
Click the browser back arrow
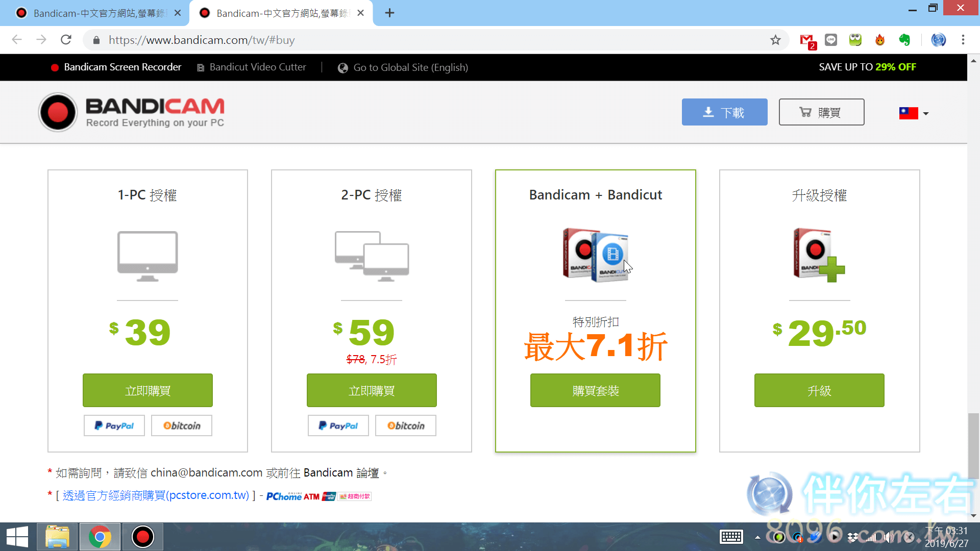pos(17,40)
